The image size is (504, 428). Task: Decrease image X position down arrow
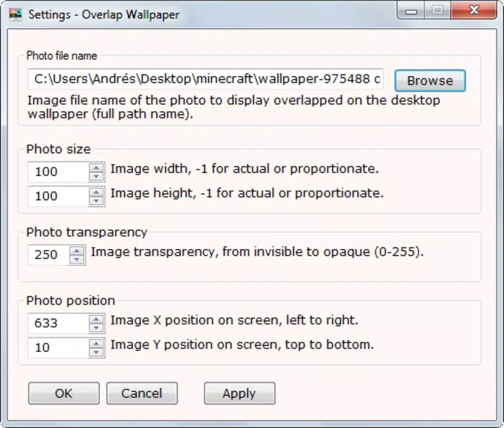pyautogui.click(x=96, y=328)
